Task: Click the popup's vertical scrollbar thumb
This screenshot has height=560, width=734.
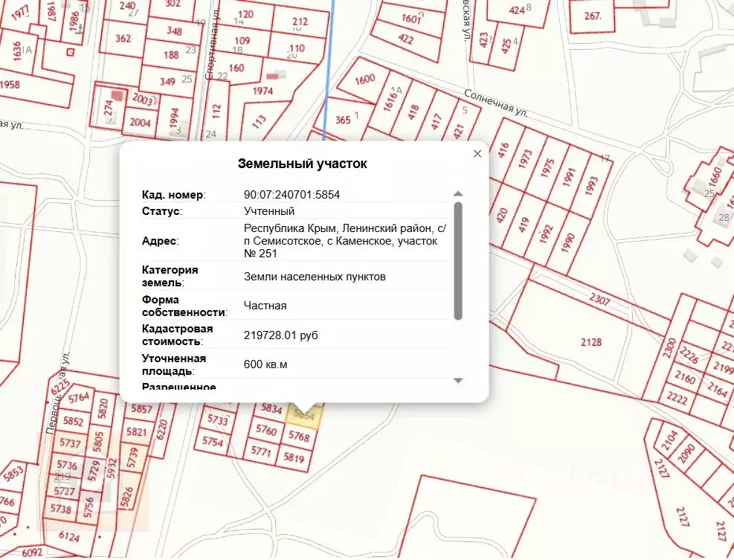Action: click(x=458, y=260)
